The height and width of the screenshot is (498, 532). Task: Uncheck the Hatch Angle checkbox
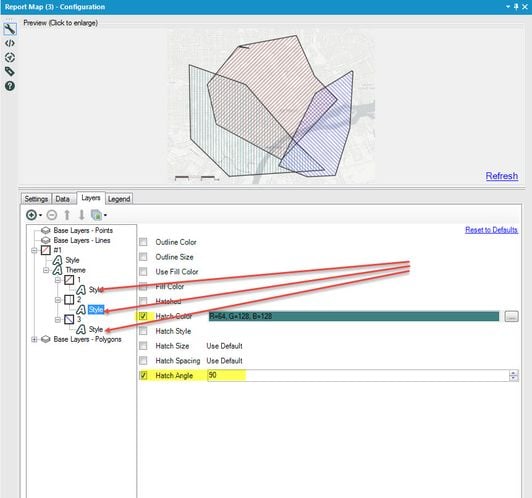click(x=143, y=375)
